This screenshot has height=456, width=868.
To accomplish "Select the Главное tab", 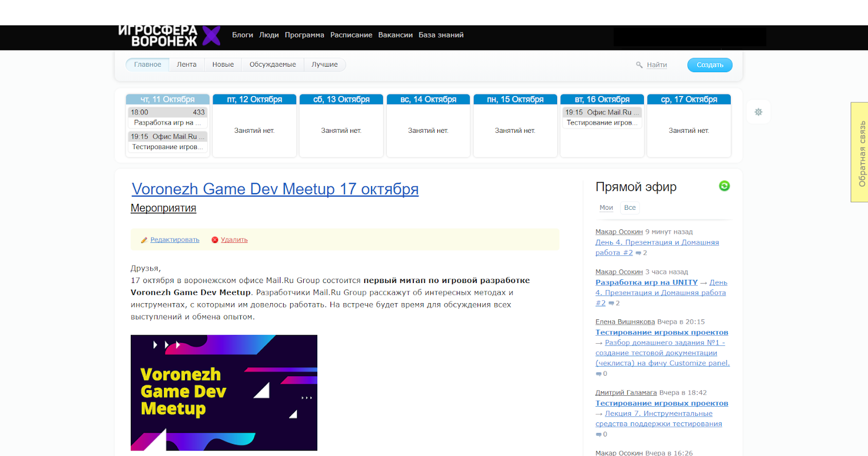I will [148, 65].
